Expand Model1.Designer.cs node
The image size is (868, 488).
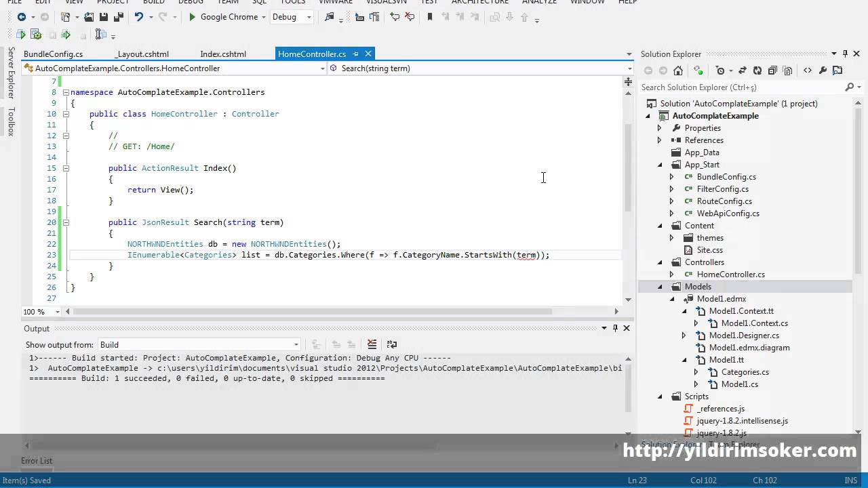click(684, 335)
